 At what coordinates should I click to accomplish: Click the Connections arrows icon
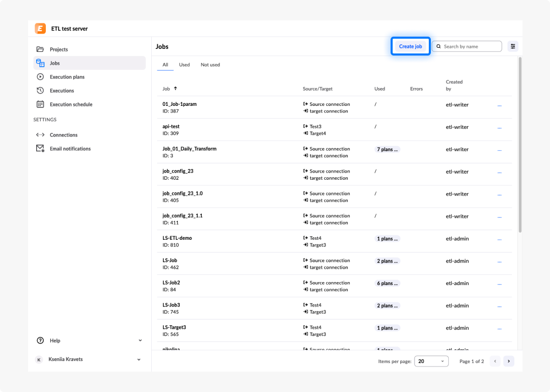40,134
